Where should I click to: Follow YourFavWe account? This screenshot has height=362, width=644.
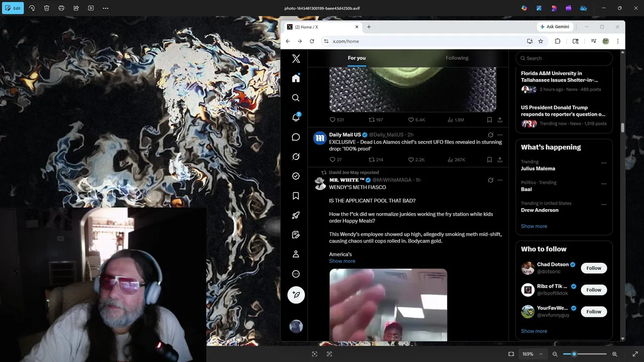pyautogui.click(x=594, y=312)
